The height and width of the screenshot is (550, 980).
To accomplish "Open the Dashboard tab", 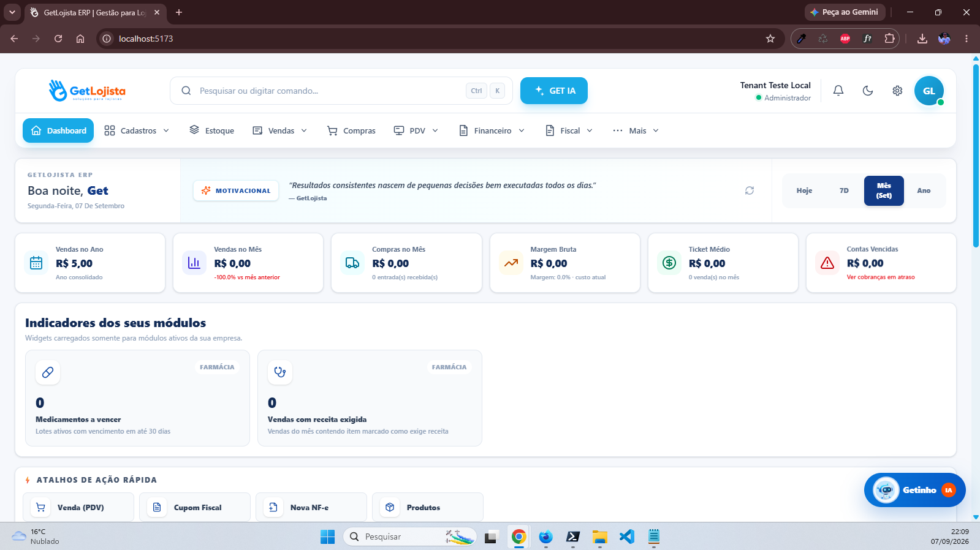I will (x=58, y=130).
